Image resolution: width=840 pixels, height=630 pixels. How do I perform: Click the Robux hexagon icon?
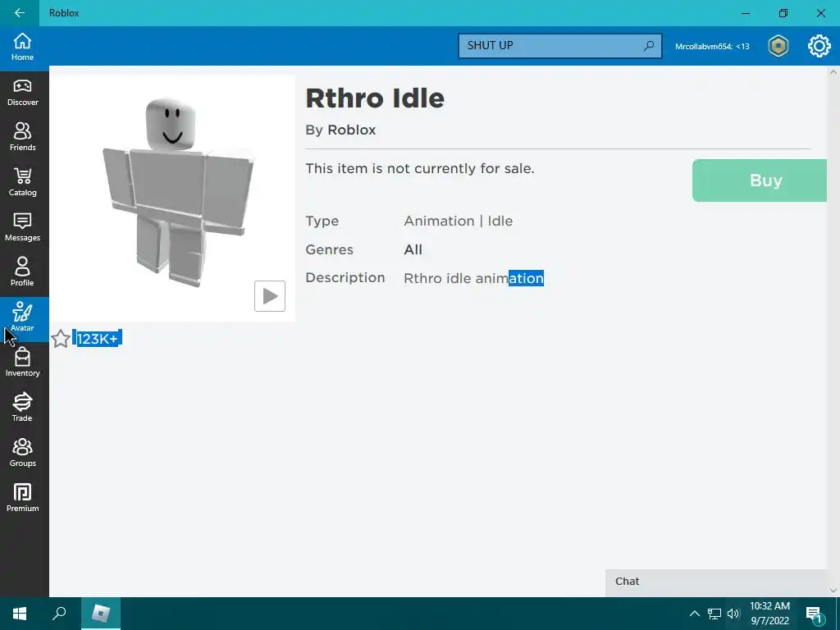[x=778, y=46]
